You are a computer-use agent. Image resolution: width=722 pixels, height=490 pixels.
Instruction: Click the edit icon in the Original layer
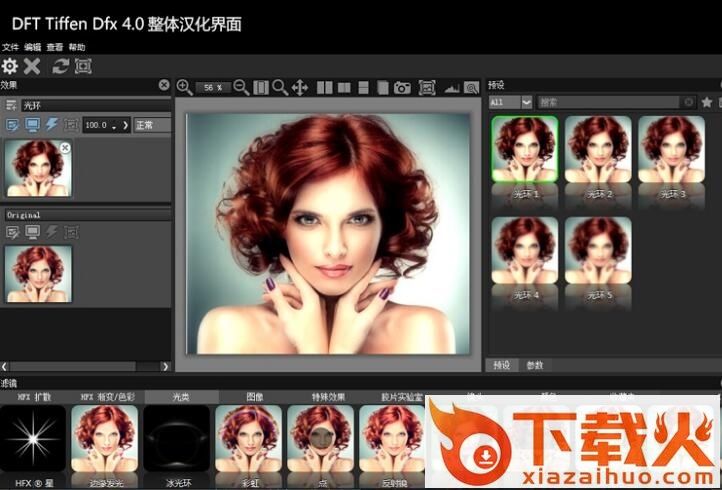[12, 232]
